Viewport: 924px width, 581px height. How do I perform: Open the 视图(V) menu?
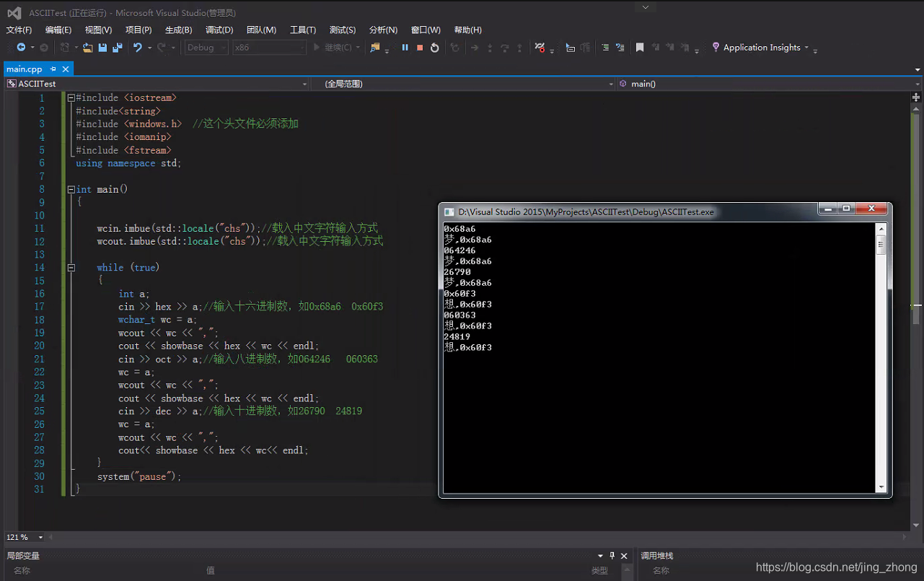click(x=98, y=30)
